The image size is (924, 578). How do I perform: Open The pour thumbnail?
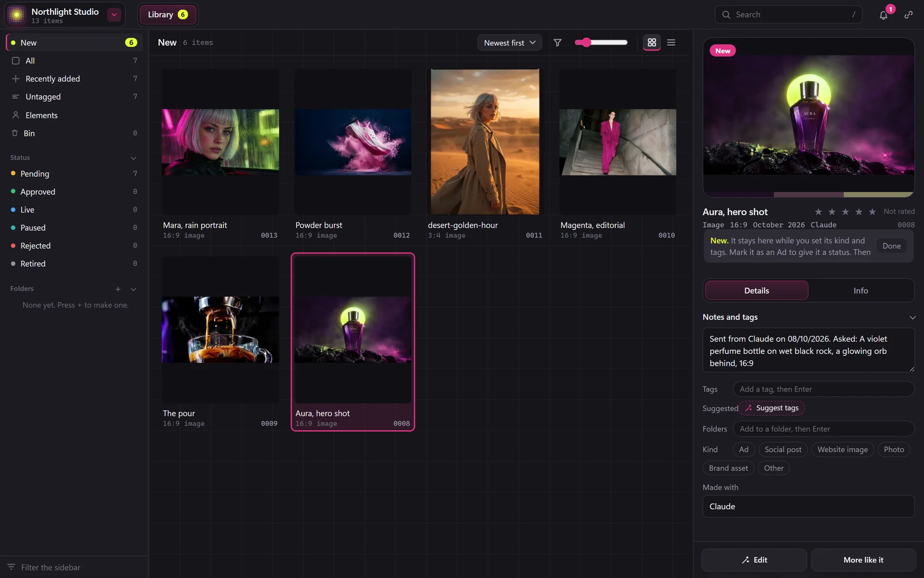coord(220,330)
